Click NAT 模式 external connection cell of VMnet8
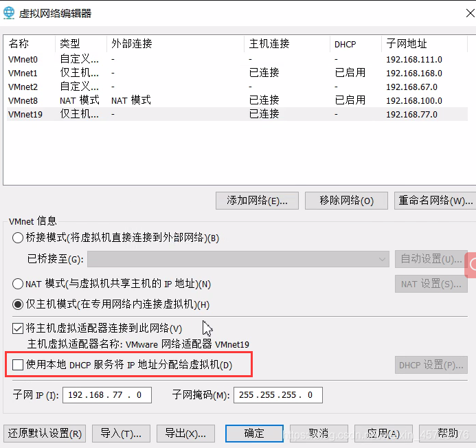 click(131, 100)
